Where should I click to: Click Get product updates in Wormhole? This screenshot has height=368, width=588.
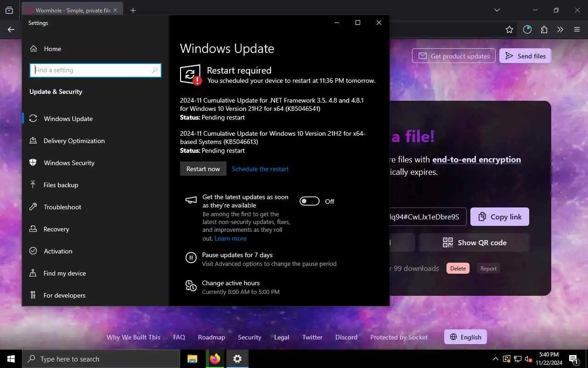(x=454, y=56)
